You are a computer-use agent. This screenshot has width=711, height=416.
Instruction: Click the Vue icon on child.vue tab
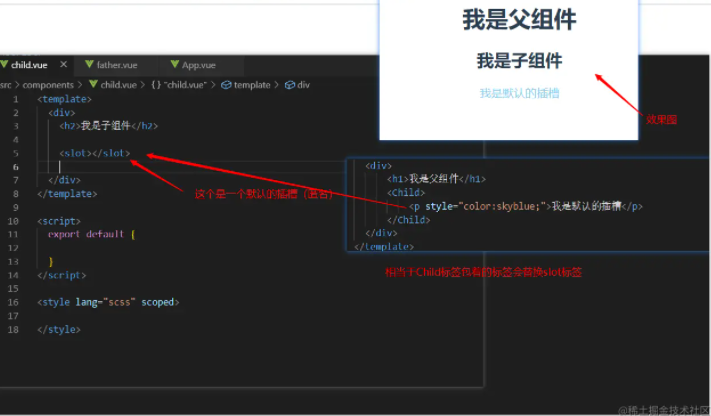(4, 64)
